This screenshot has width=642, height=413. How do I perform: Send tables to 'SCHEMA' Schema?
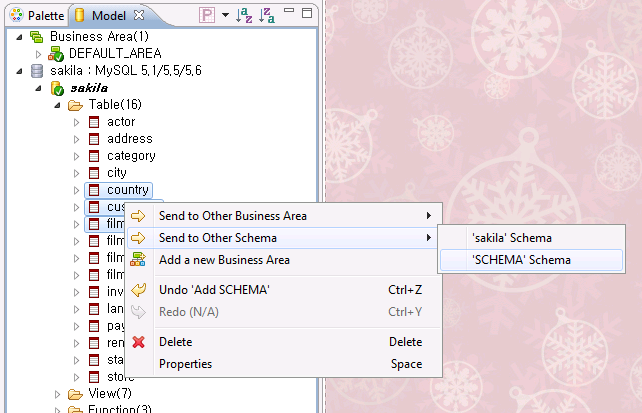531,260
